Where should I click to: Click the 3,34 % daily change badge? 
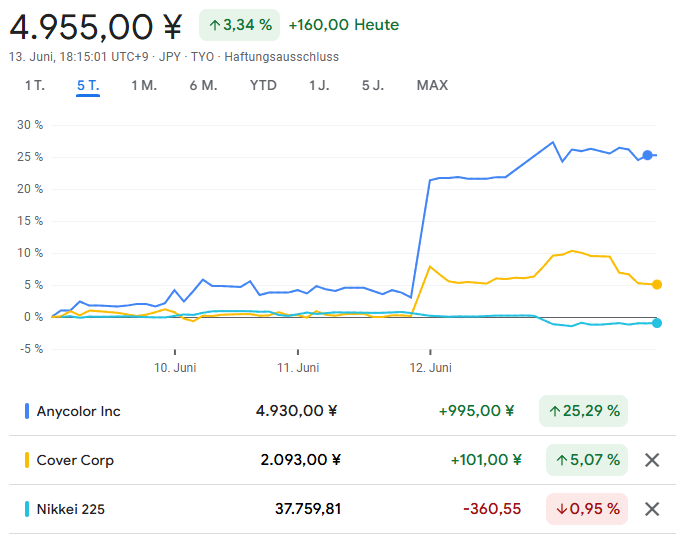coord(240,25)
